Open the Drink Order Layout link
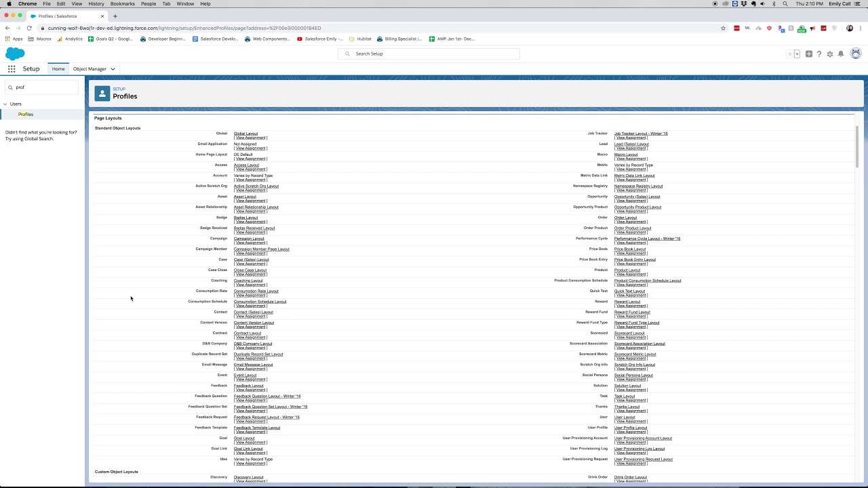Viewport: 868px width, 488px height. [x=631, y=477]
